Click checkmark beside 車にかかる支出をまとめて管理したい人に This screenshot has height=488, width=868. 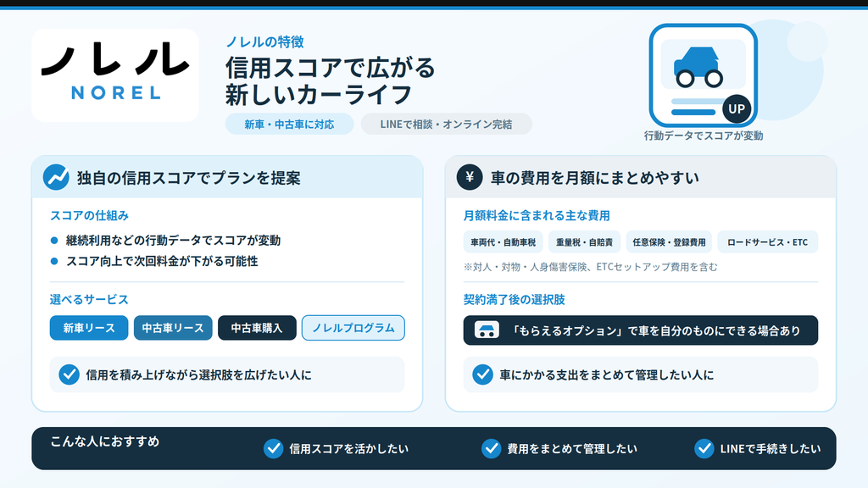click(482, 374)
